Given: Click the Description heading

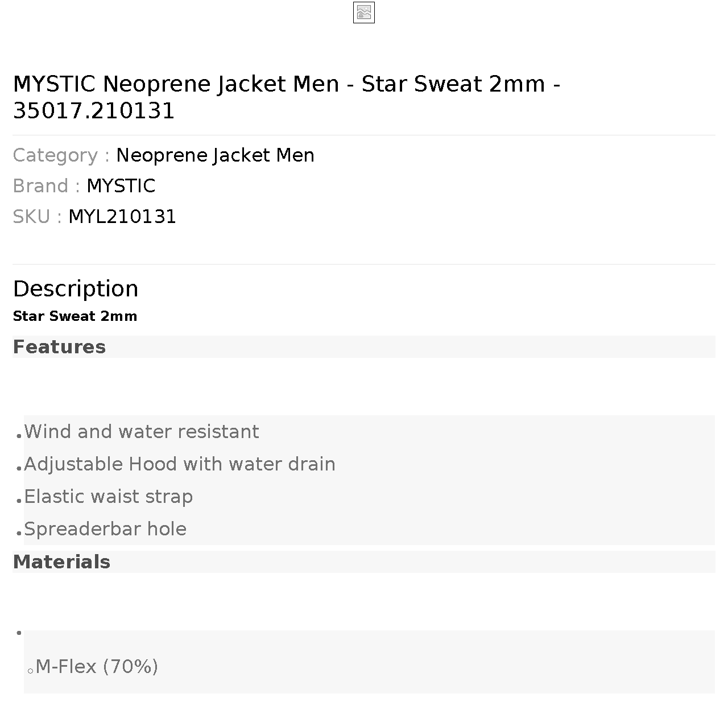Looking at the screenshot, I should pyautogui.click(x=76, y=288).
